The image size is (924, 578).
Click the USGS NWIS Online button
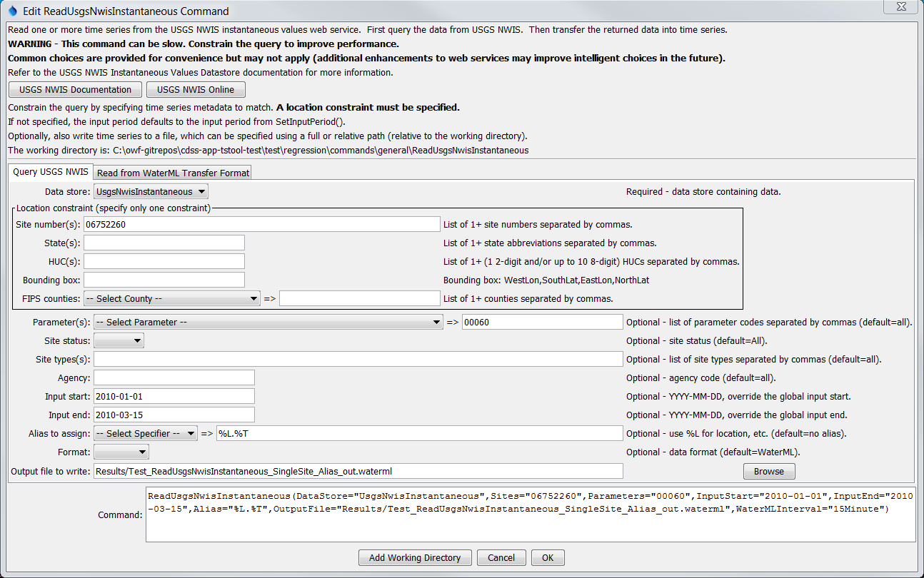(x=196, y=90)
